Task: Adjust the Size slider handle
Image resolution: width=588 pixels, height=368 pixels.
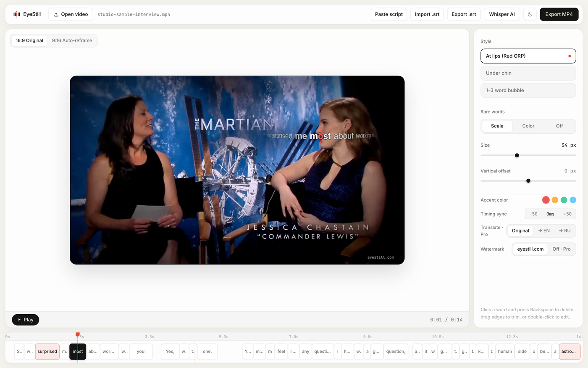Action: tap(517, 155)
